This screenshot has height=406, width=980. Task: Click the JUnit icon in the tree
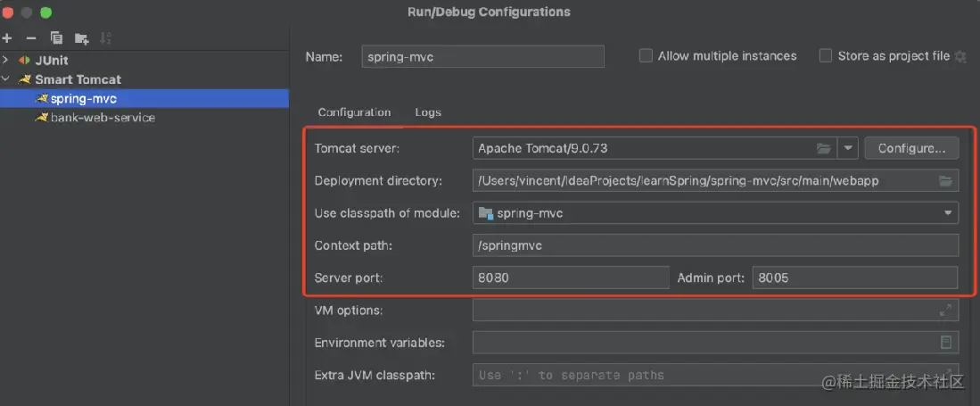(24, 61)
